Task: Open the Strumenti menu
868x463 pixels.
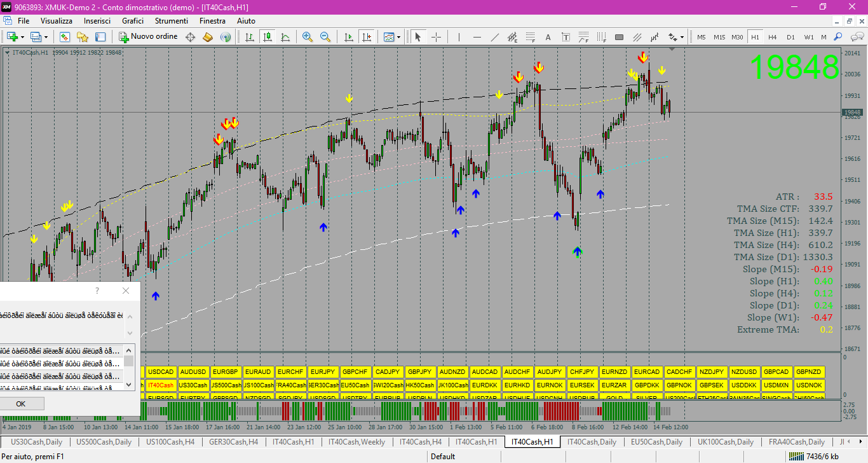Action: 172,21
